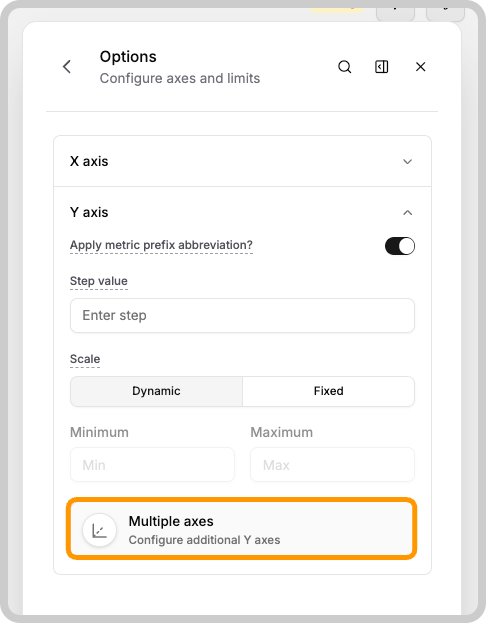This screenshot has height=623, width=486.
Task: Click the Min value input field
Action: tap(152, 464)
